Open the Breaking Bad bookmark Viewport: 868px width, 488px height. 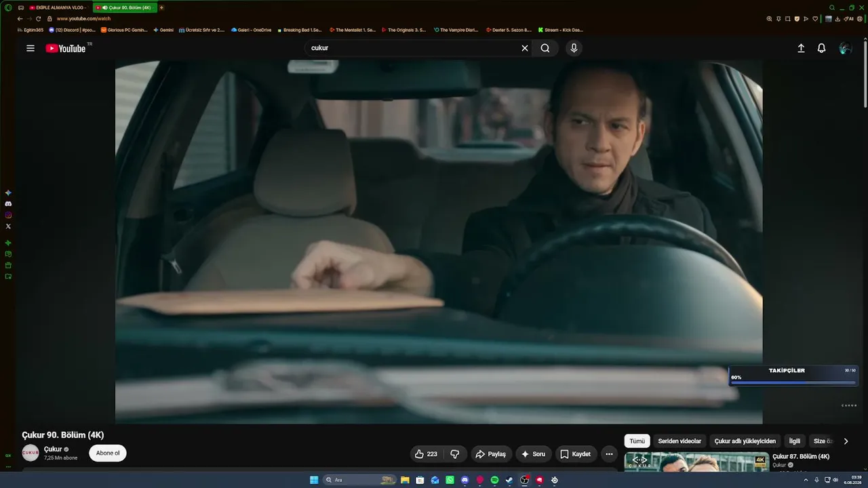300,30
